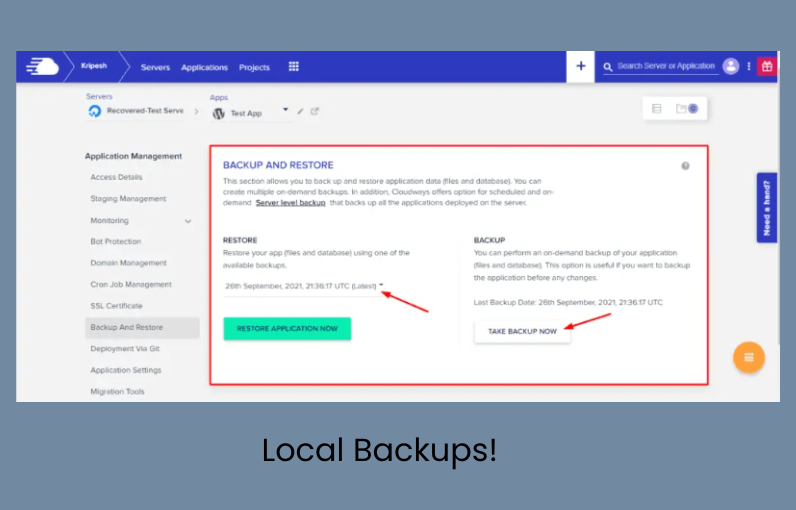Open the Servers menu in top bar
This screenshot has width=796, height=510.
tap(155, 68)
